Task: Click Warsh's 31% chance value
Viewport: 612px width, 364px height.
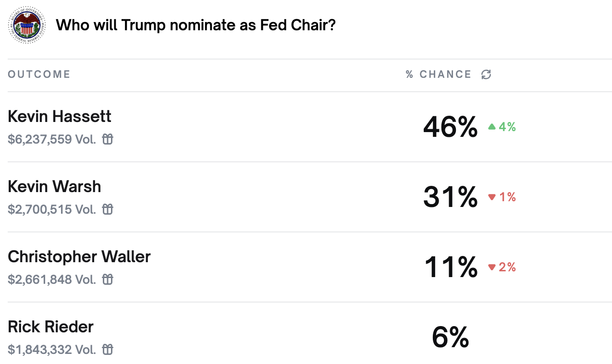Action: [x=450, y=197]
